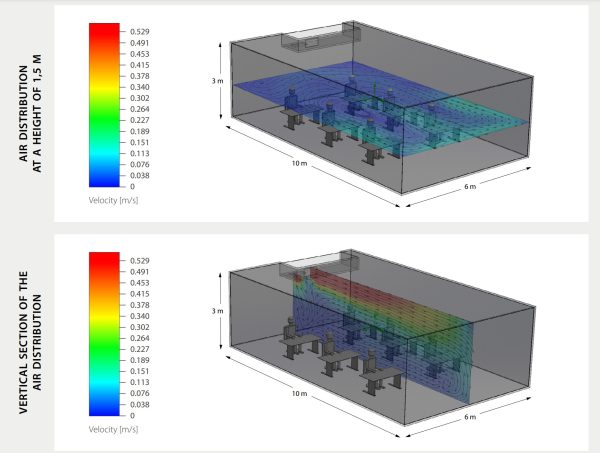Click the 0.453 value in the 1,5 m height legend
The height and width of the screenshot is (453, 600).
point(140,54)
